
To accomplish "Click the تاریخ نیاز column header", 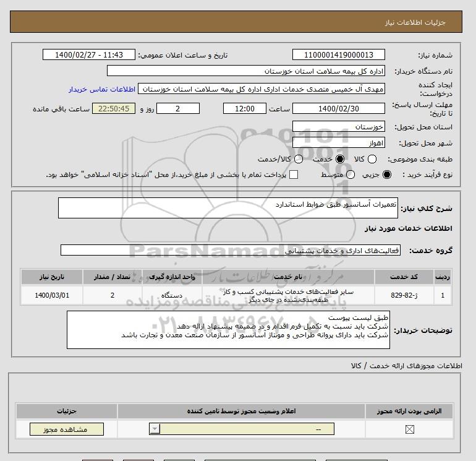I will click(52, 277).
